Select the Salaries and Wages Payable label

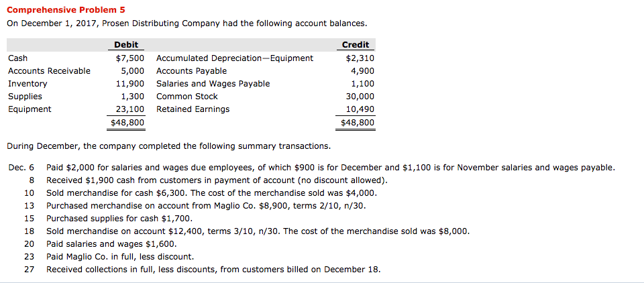point(213,84)
